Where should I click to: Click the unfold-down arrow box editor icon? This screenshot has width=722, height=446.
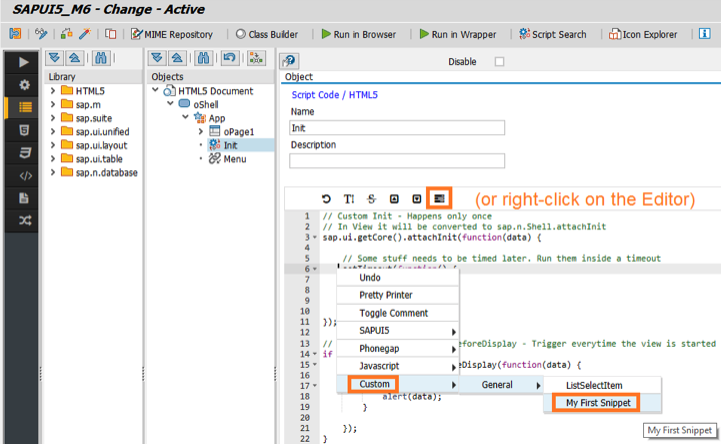click(417, 198)
